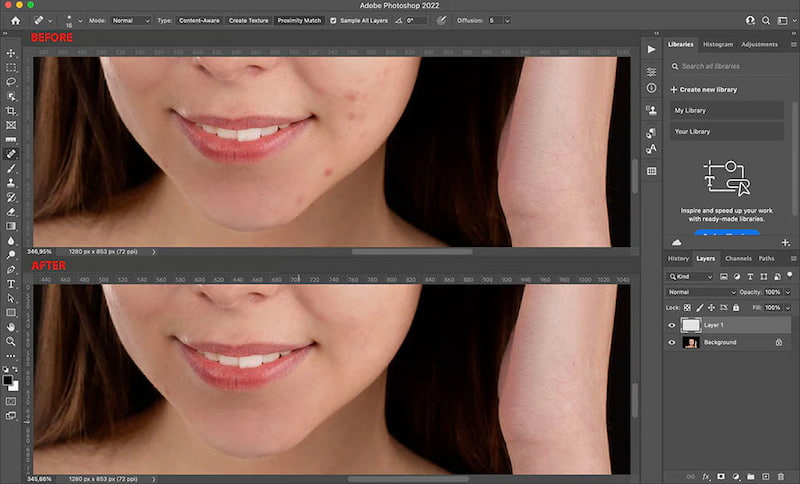This screenshot has width=800, height=484.
Task: Choose the Content-Aware type button
Action: pos(199,20)
